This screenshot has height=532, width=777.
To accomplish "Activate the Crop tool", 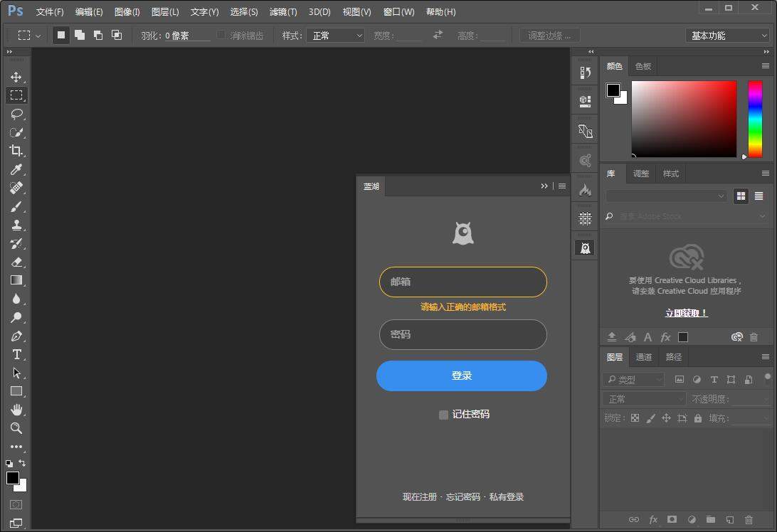I will 16,151.
